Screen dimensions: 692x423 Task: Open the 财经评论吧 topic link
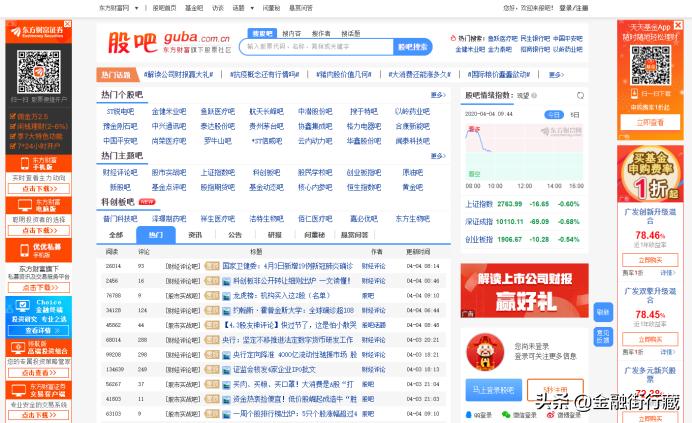[x=120, y=173]
